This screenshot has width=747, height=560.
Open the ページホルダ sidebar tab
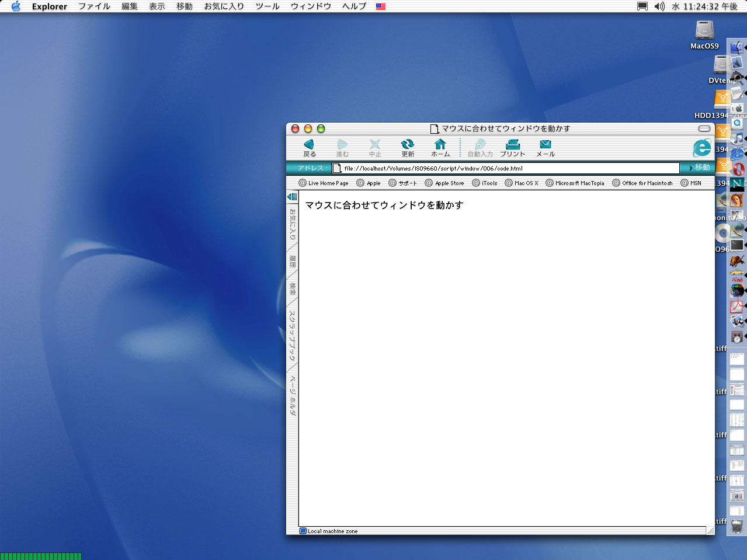(293, 395)
